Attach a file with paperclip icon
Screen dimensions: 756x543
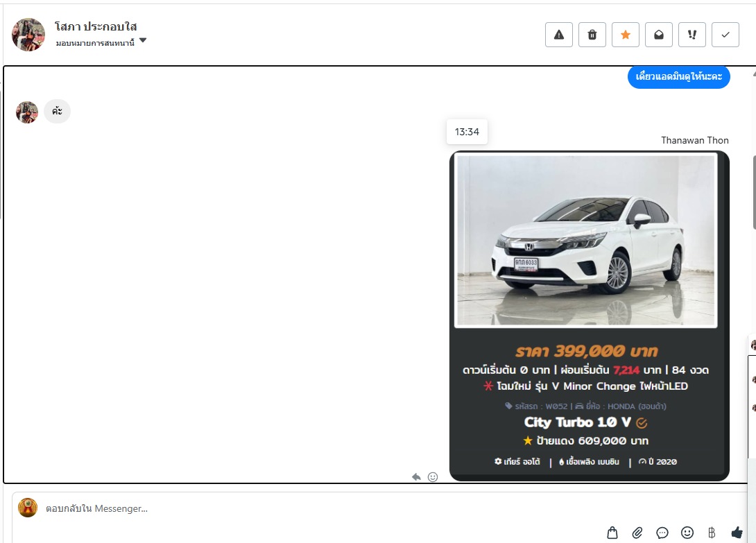click(637, 533)
